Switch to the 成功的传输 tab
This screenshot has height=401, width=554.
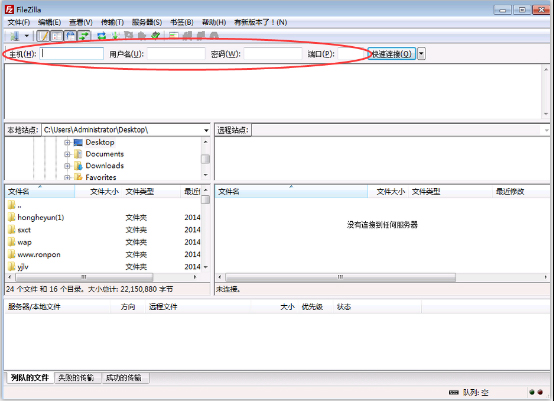[x=124, y=378]
